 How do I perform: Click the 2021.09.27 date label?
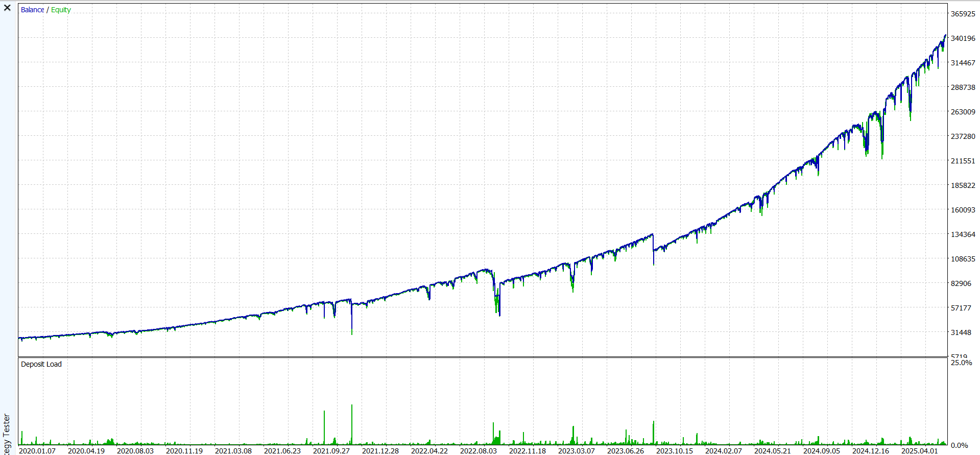(x=331, y=450)
